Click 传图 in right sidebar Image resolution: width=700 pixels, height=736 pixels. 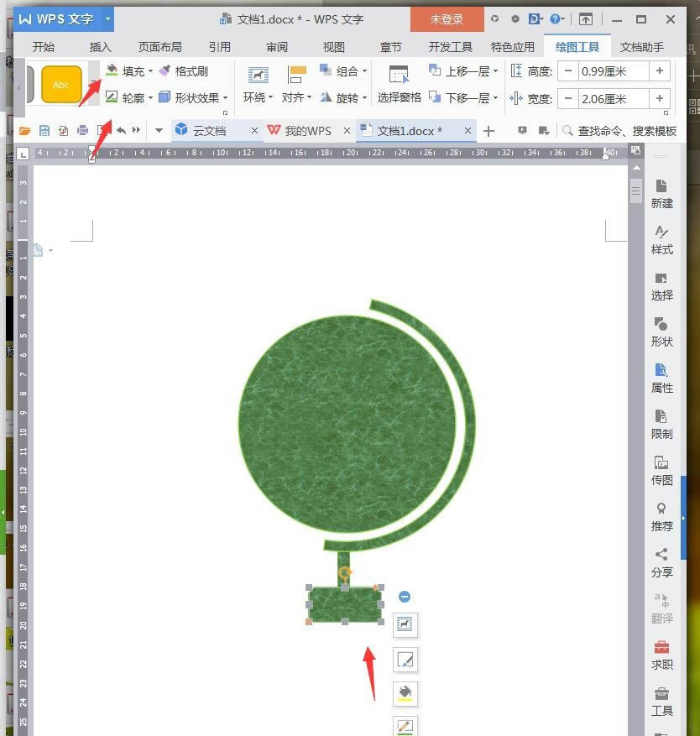pyautogui.click(x=661, y=471)
